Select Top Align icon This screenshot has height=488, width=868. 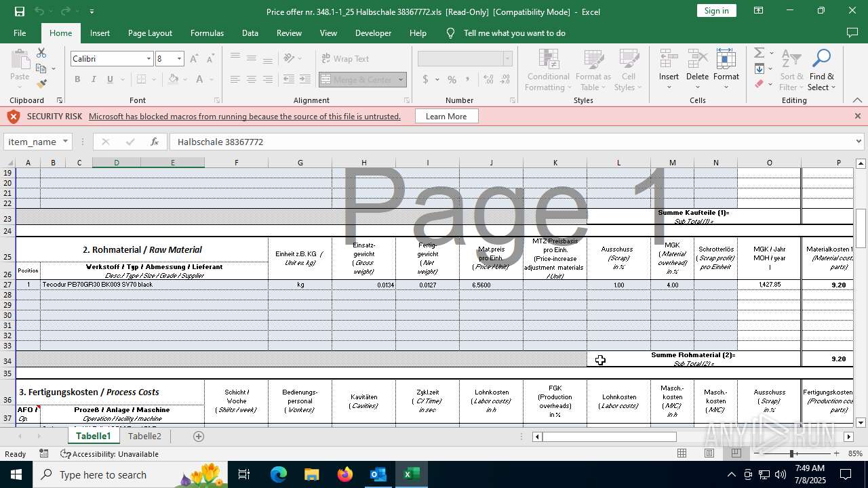tap(235, 59)
